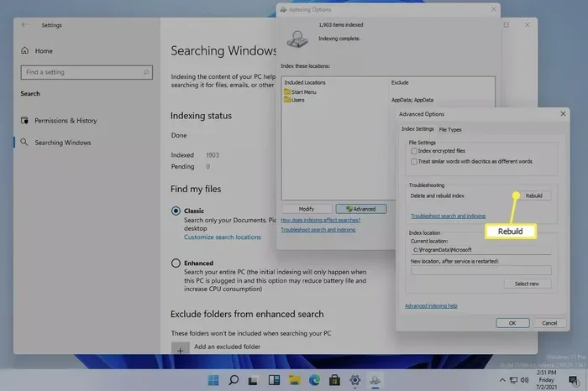Maximize the Settings window

(507, 24)
